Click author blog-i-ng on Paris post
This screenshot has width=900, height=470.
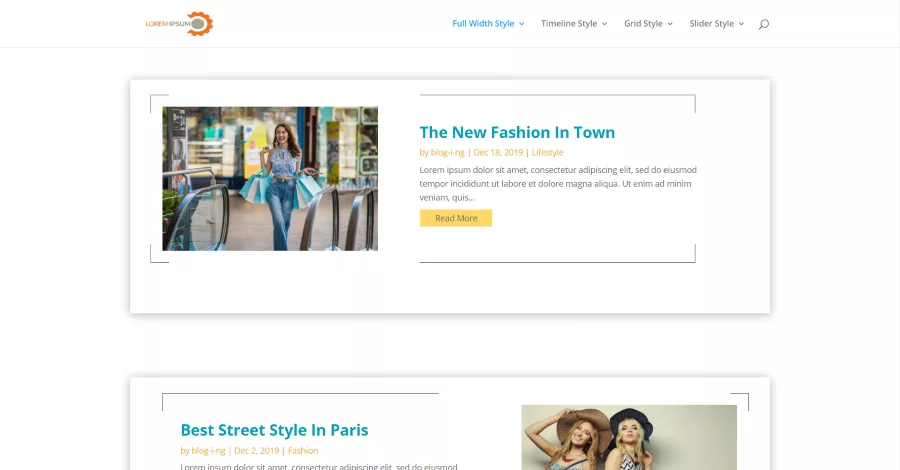pos(208,451)
